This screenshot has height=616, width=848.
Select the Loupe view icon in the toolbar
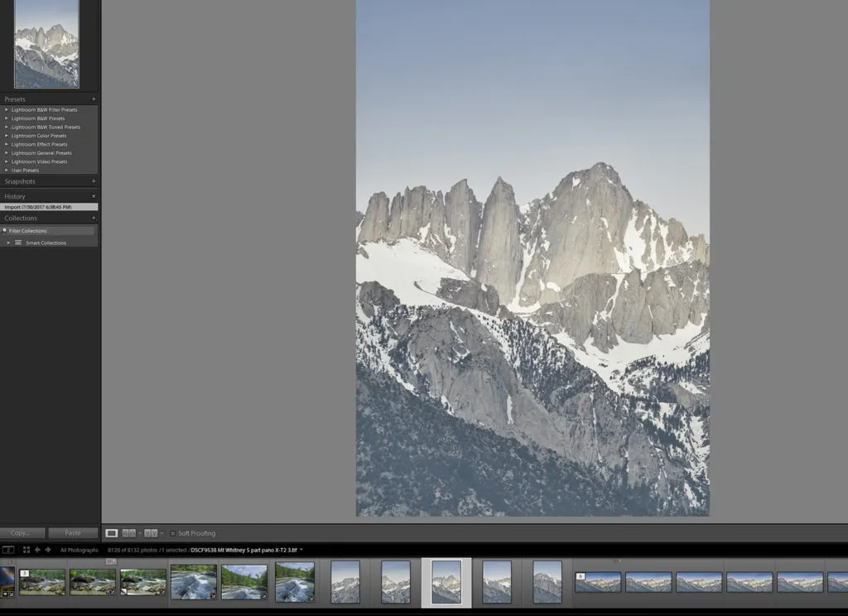click(113, 533)
